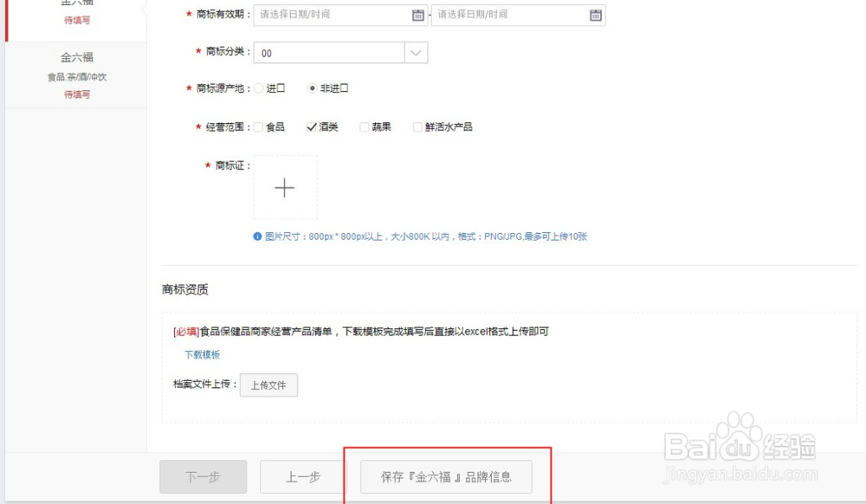This screenshot has height=504, width=866.
Task: Click the 档案文件上传 label
Action: click(x=205, y=384)
